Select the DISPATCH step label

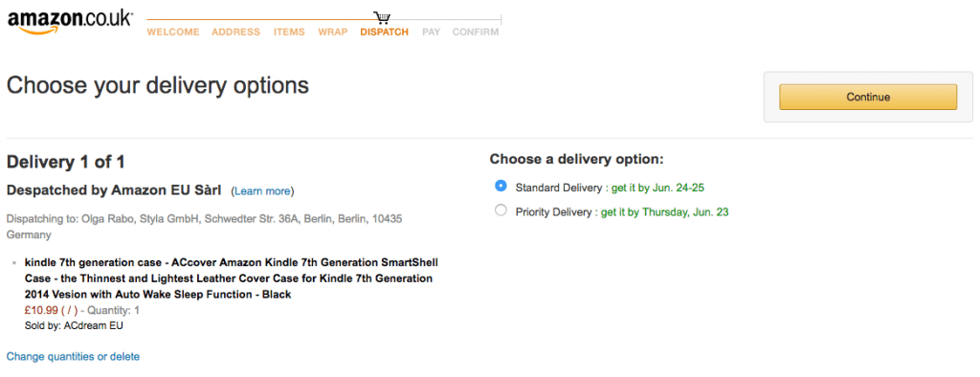(385, 32)
